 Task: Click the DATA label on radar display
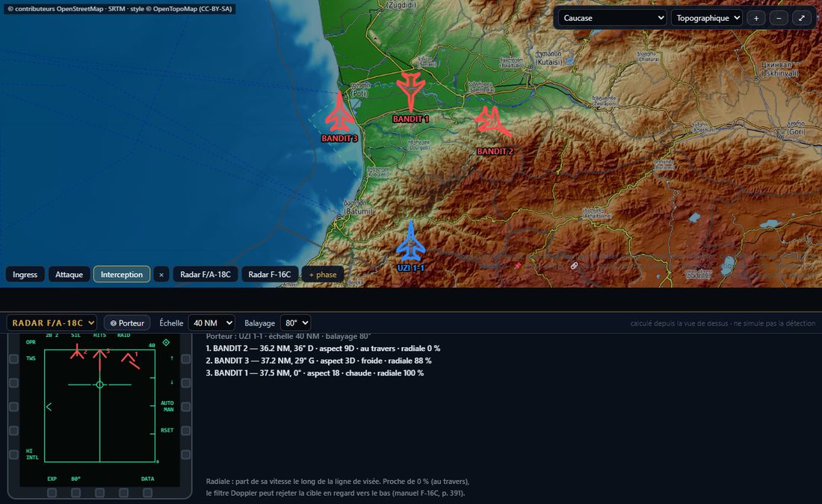pyautogui.click(x=148, y=479)
